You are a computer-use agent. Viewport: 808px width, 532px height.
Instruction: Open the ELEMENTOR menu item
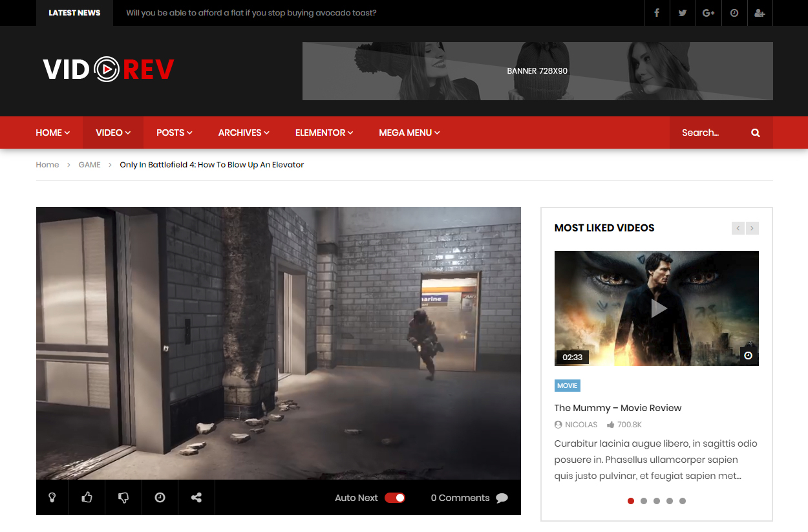coord(324,133)
